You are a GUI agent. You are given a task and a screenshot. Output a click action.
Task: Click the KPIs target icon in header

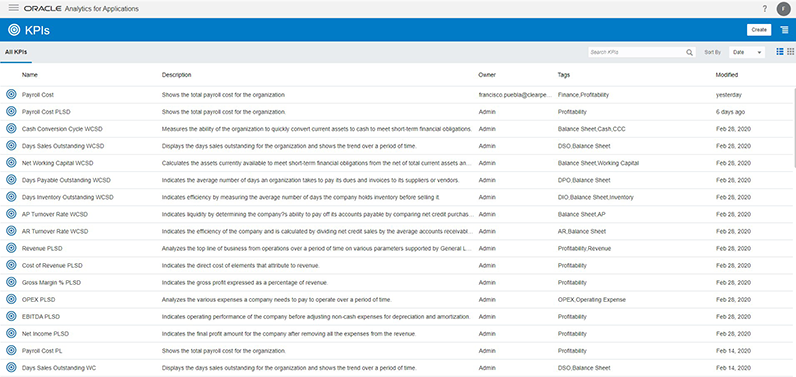(x=14, y=30)
